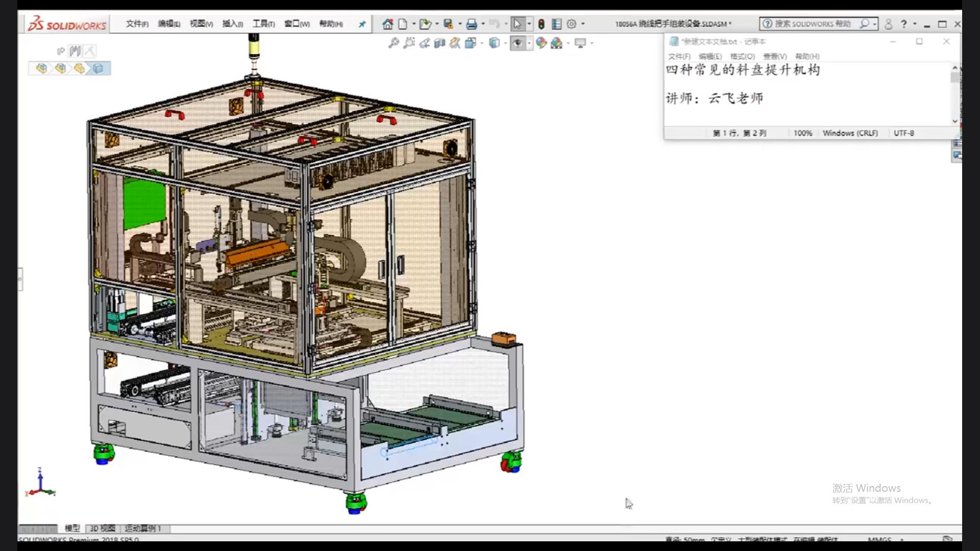The image size is (980, 551).
Task: Click second yellow subassembly breadcrumb icon
Action: point(60,68)
